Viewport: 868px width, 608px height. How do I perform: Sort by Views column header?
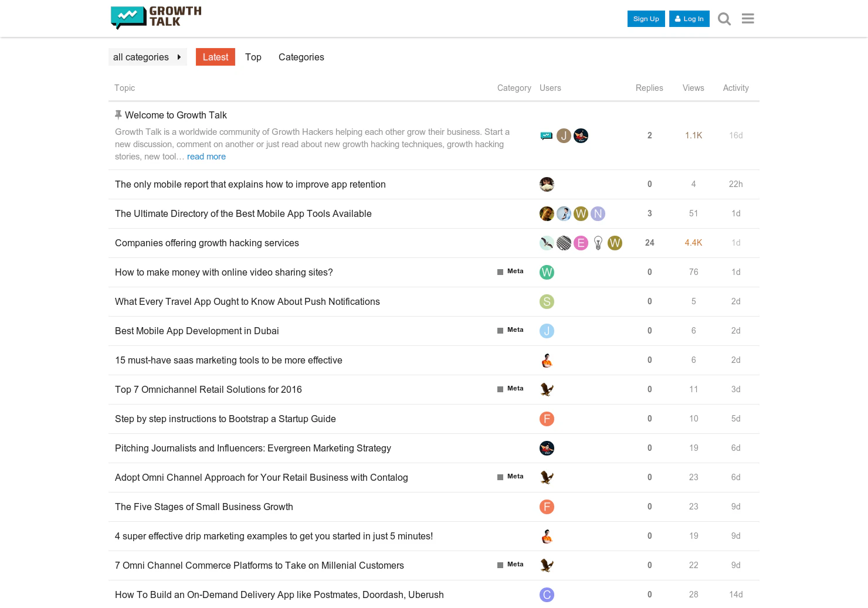693,88
